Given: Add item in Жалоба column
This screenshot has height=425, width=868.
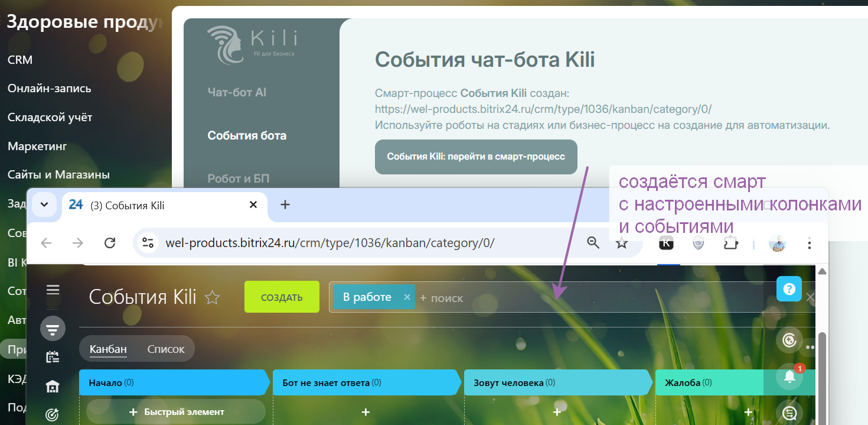Looking at the screenshot, I should [748, 411].
